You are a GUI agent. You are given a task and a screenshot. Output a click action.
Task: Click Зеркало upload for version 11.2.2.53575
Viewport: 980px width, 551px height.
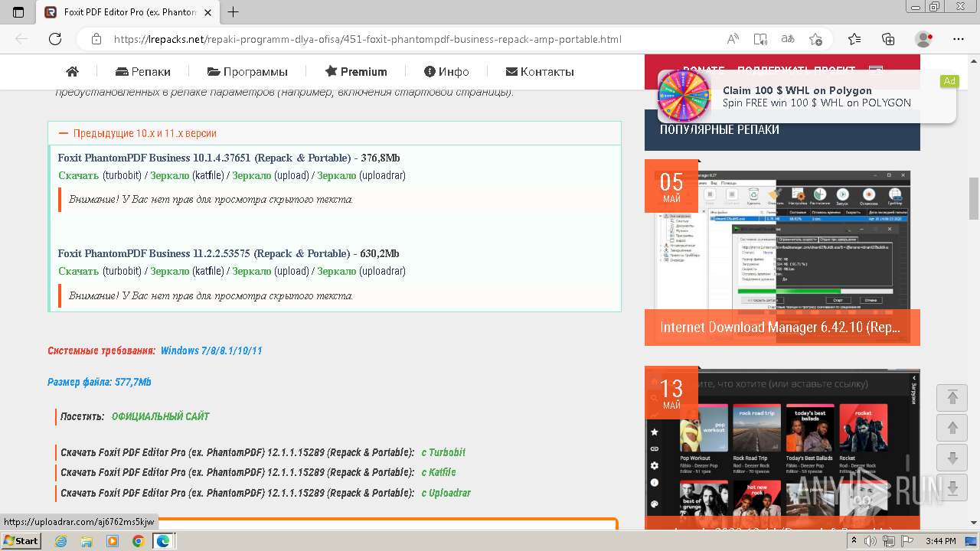252,271
